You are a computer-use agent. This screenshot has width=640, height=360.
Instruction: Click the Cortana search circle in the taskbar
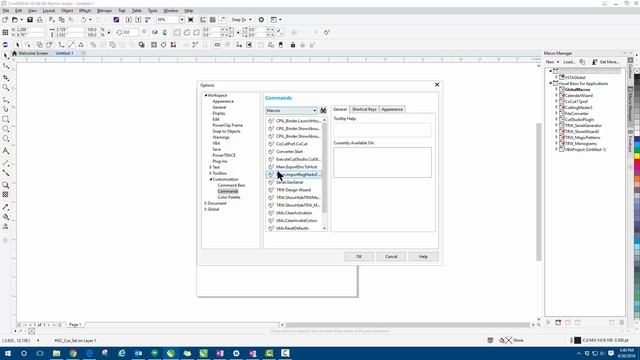point(24,353)
